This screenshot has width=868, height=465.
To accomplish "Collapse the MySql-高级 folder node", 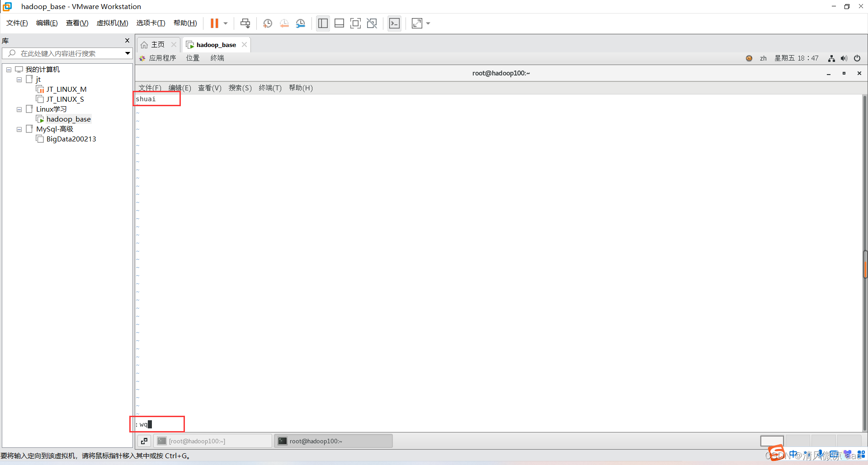I will (x=19, y=129).
